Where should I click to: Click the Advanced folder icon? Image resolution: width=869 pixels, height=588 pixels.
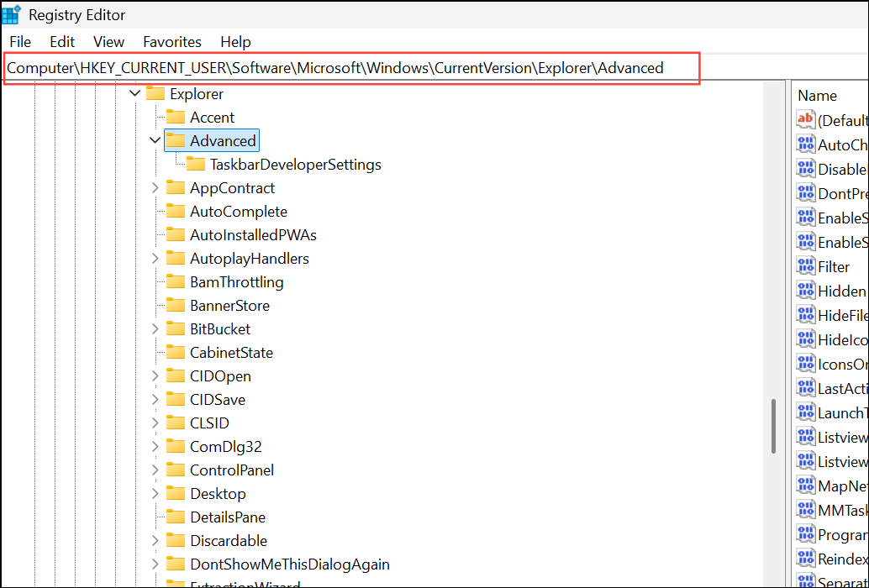[176, 140]
